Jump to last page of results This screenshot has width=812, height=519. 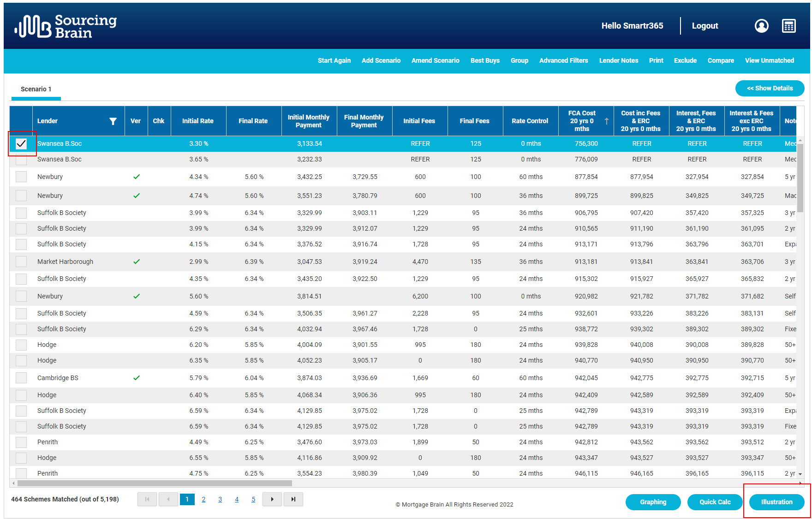[293, 499]
